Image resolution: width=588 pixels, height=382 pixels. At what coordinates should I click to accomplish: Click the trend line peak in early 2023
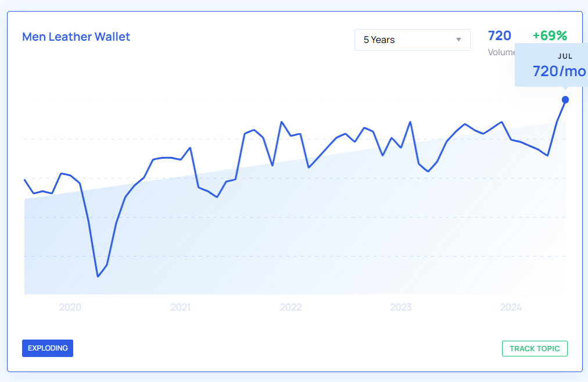click(x=410, y=122)
